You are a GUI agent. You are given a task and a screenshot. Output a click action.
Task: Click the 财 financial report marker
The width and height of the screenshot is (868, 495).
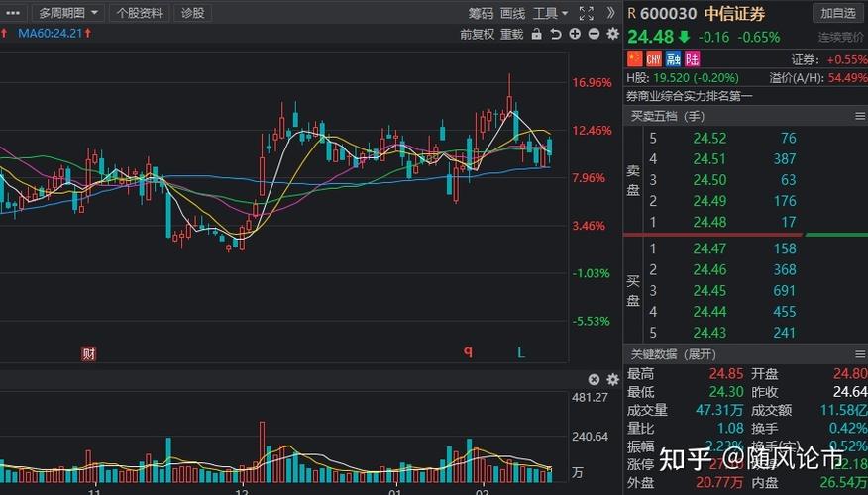[88, 353]
